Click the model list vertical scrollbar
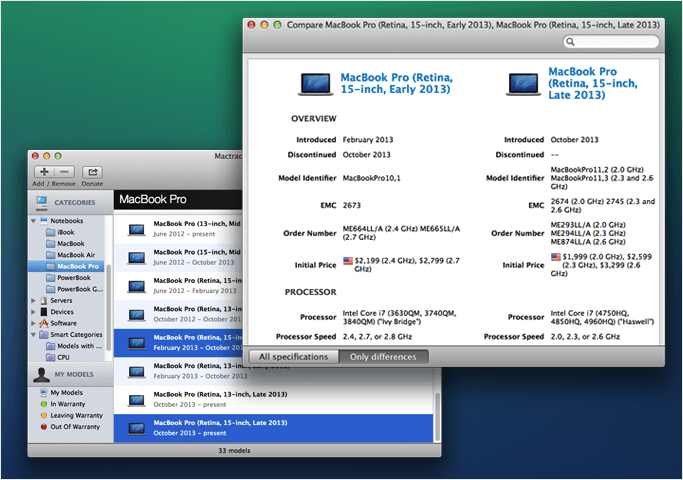Screen dimensions: 683x480 tap(437, 416)
